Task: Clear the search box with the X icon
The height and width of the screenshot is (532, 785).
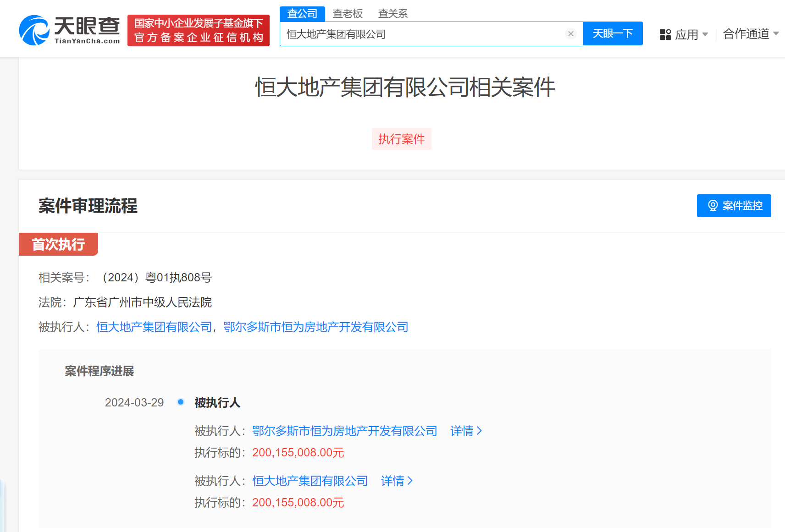Action: tap(571, 34)
